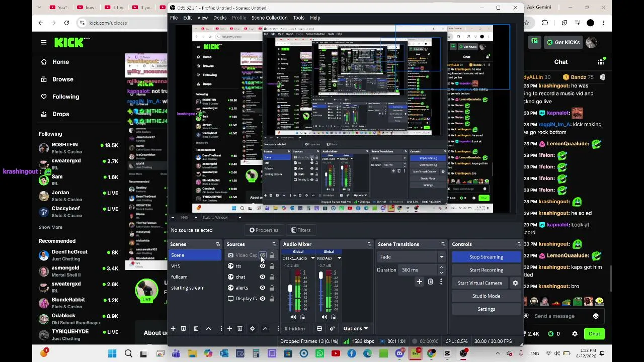Delete the selected source with the trash icon
The width and height of the screenshot is (644, 362).
(x=239, y=329)
